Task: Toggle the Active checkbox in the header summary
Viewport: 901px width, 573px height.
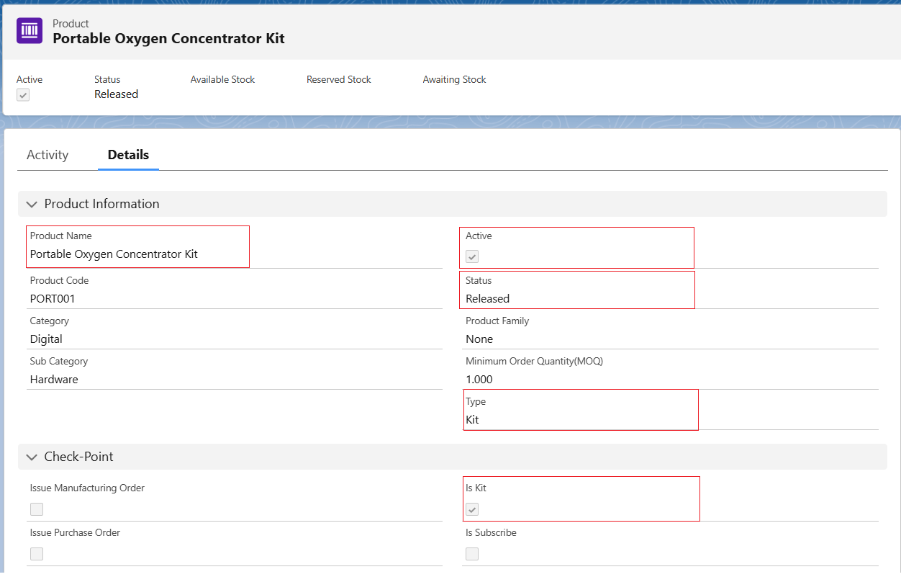Action: pos(23,95)
